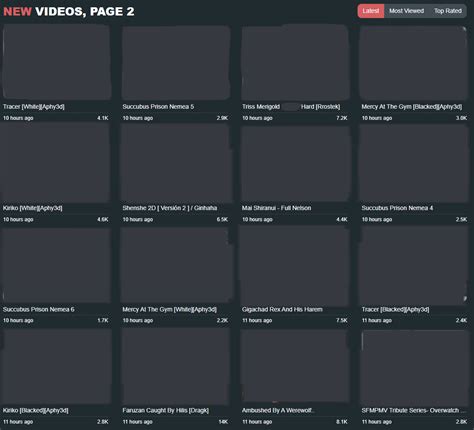Click thumbnail above Shenshe 2D Versión 2
This screenshot has width=474, height=430.
tap(176, 163)
